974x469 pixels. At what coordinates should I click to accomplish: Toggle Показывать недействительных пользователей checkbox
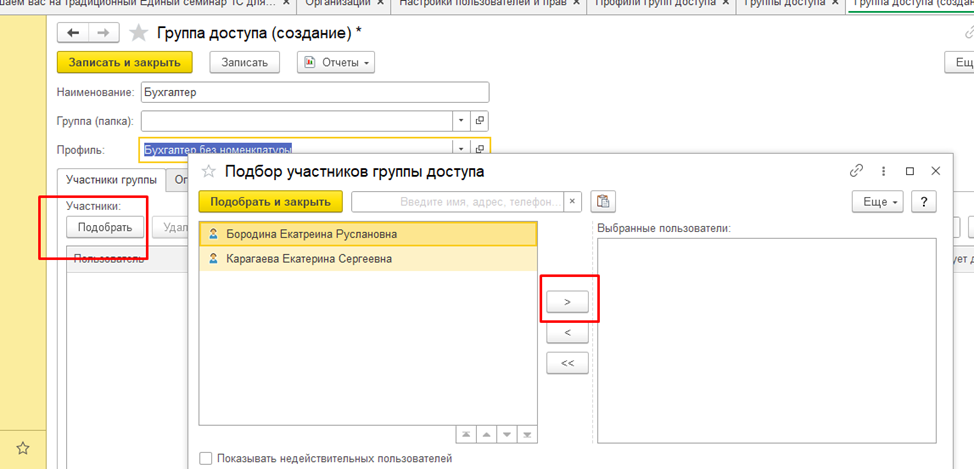205,458
